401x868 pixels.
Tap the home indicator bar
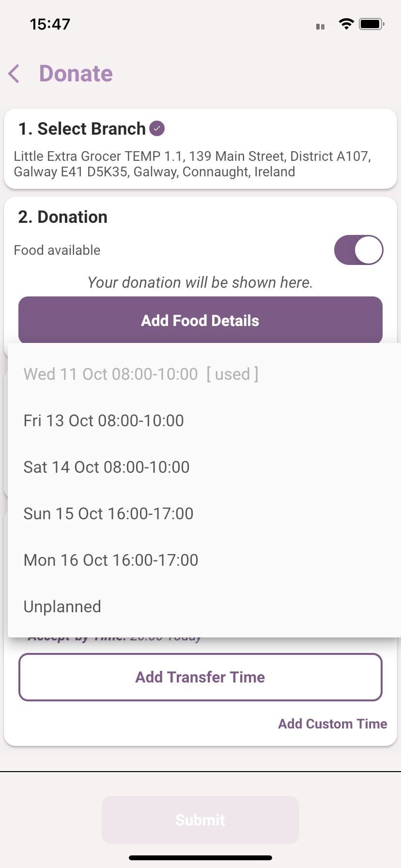coord(200,858)
